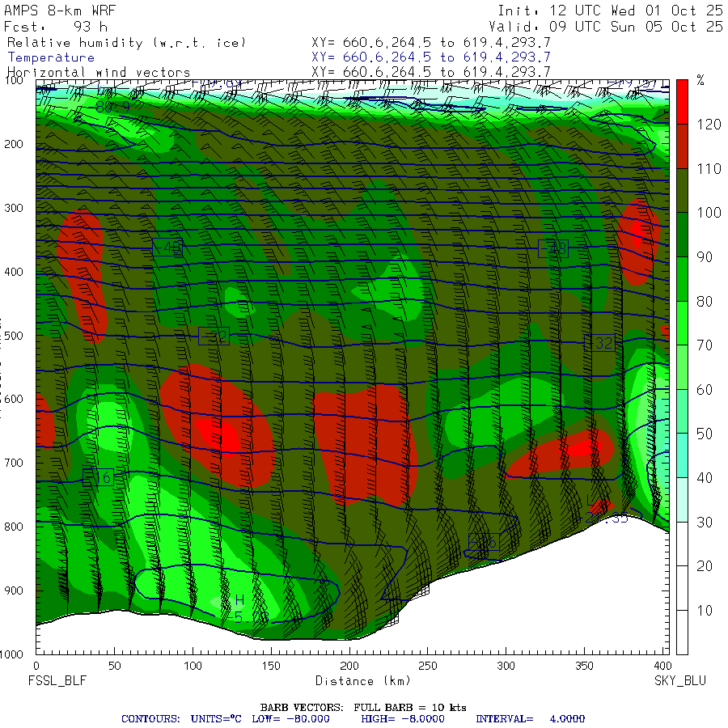The width and height of the screenshot is (728, 728).
Task: Click the '150' distance-axis tick label
Action: point(271,666)
